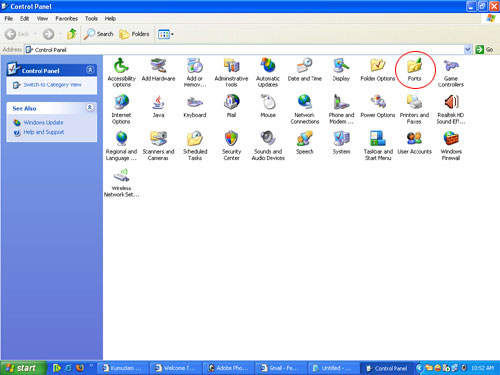Click the Forward arrow toolbar button

pos(49,34)
